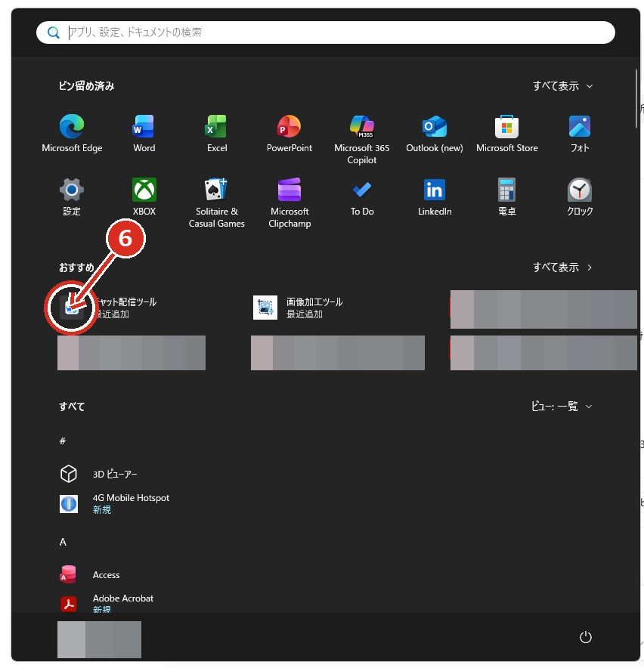The height and width of the screenshot is (668, 644).
Task: Launch Adobe Acrobat from the list
Action: pos(107,603)
